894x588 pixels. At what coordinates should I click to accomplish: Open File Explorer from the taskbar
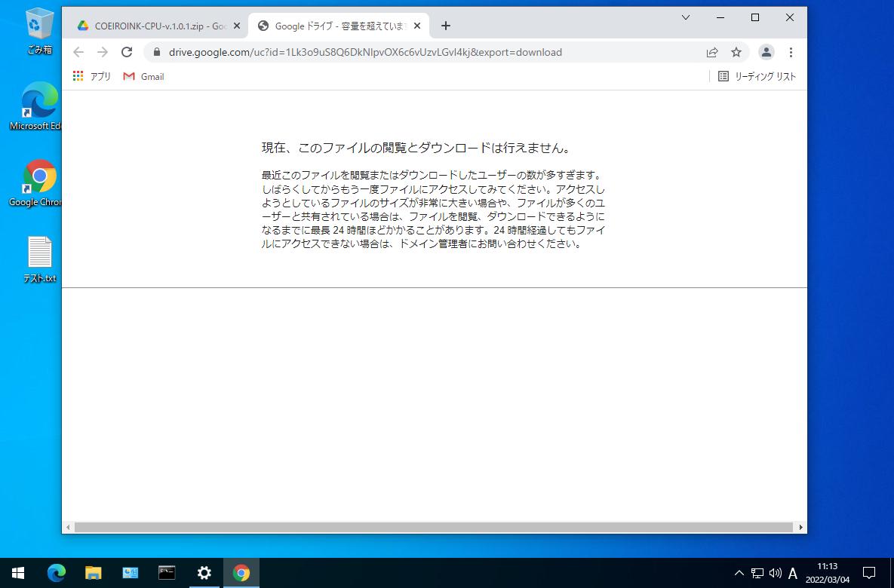pyautogui.click(x=93, y=573)
